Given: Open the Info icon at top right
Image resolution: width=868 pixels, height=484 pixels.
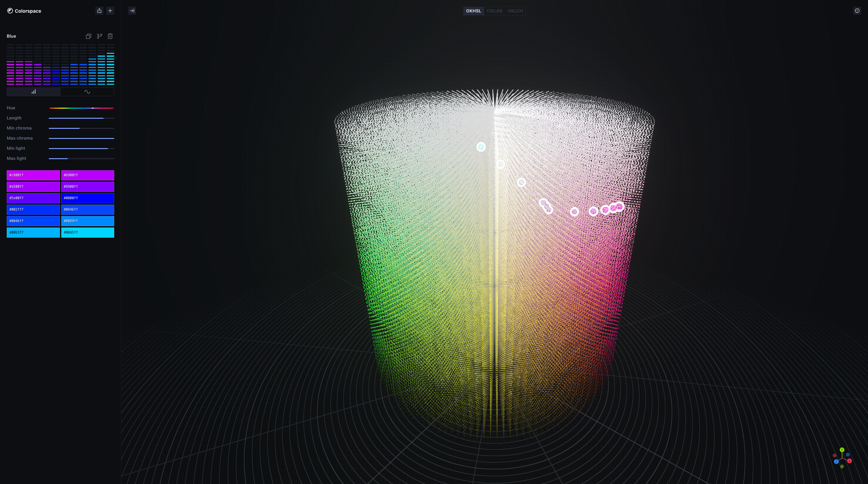Looking at the screenshot, I should pos(857,10).
